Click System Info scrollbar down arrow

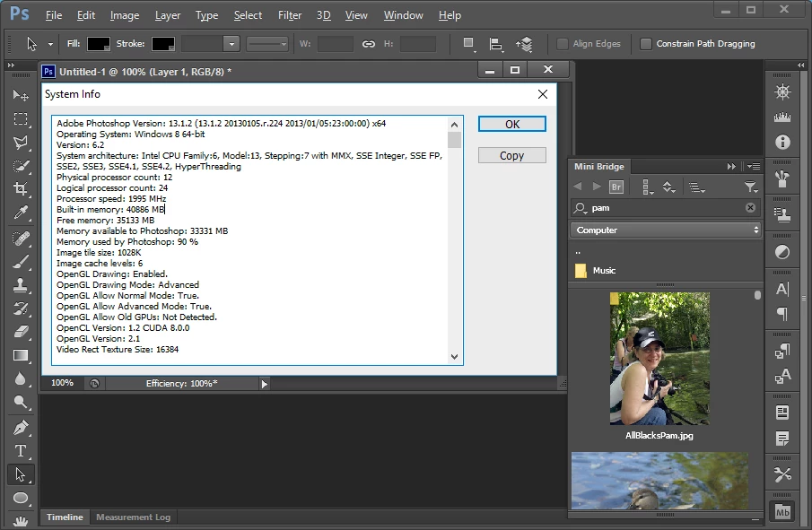tap(454, 357)
